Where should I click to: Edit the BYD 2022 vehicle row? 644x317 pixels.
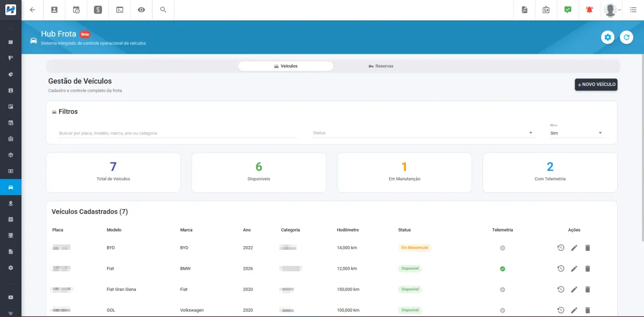pos(574,248)
